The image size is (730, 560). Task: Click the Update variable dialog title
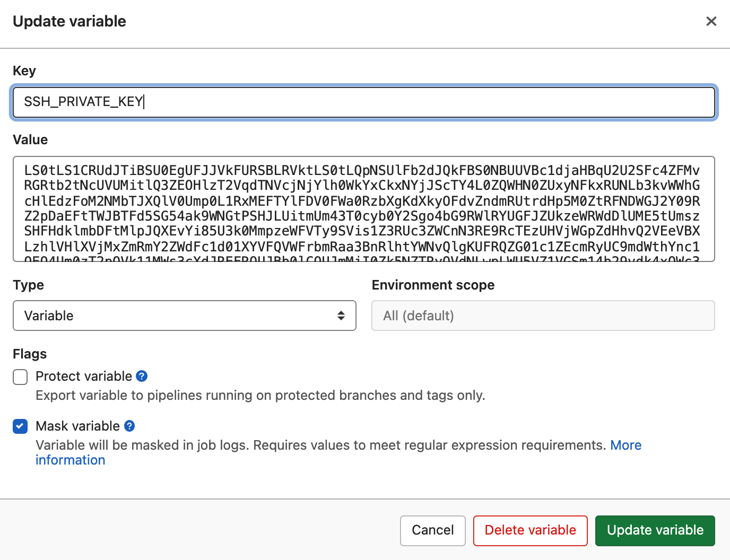(69, 21)
